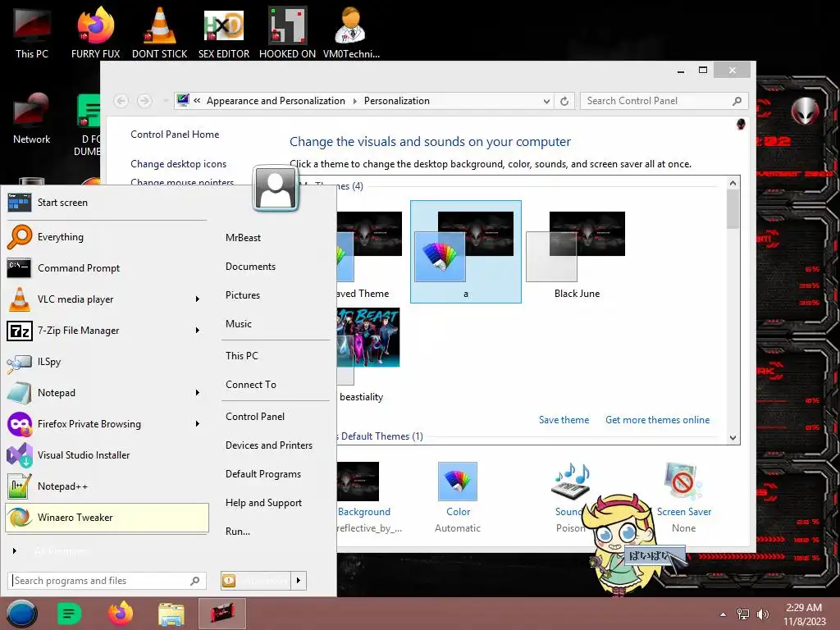Open Music from Start menu
The width and height of the screenshot is (840, 630).
[x=239, y=323]
